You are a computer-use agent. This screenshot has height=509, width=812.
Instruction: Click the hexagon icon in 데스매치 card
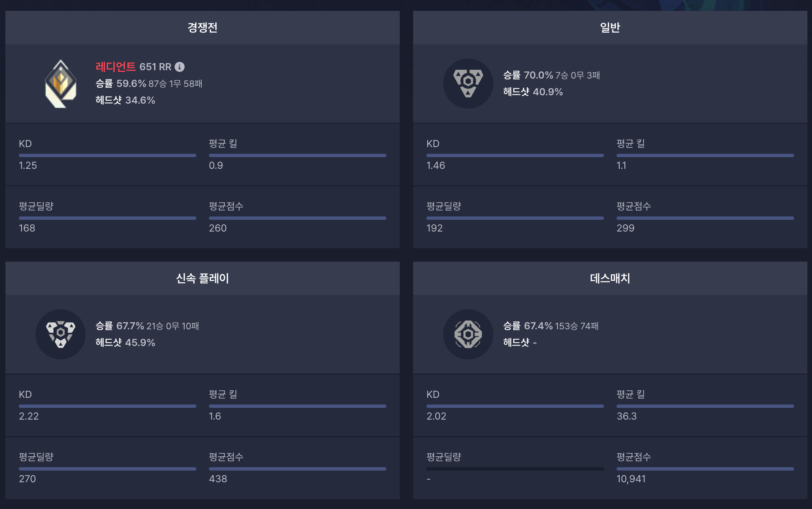pos(468,334)
